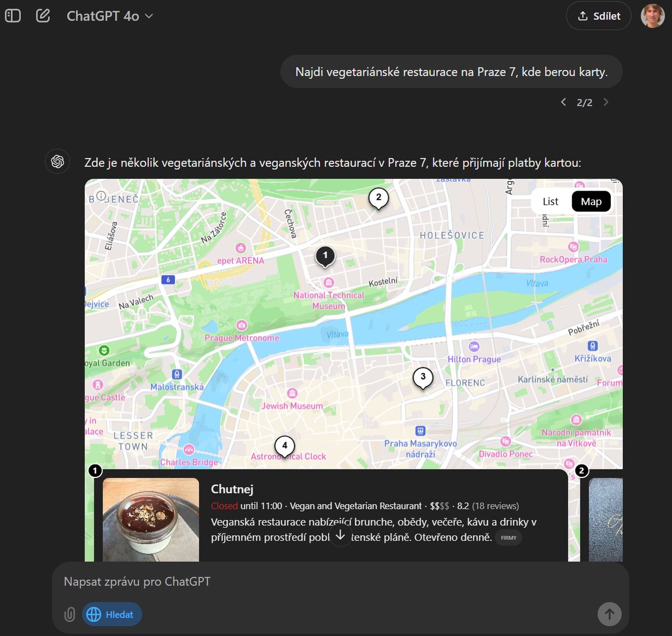Click the Na Valech street label
Screen dimensions: 672x636
pos(136,302)
